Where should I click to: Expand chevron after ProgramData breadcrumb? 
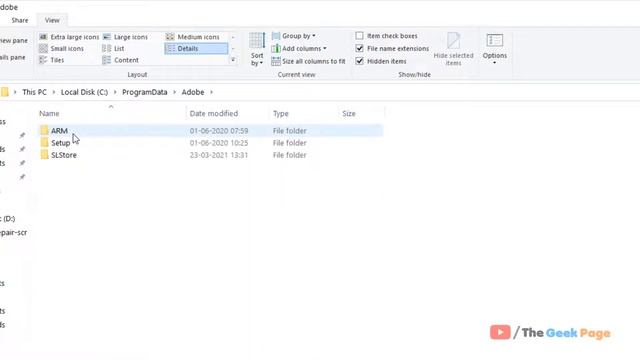[174, 92]
